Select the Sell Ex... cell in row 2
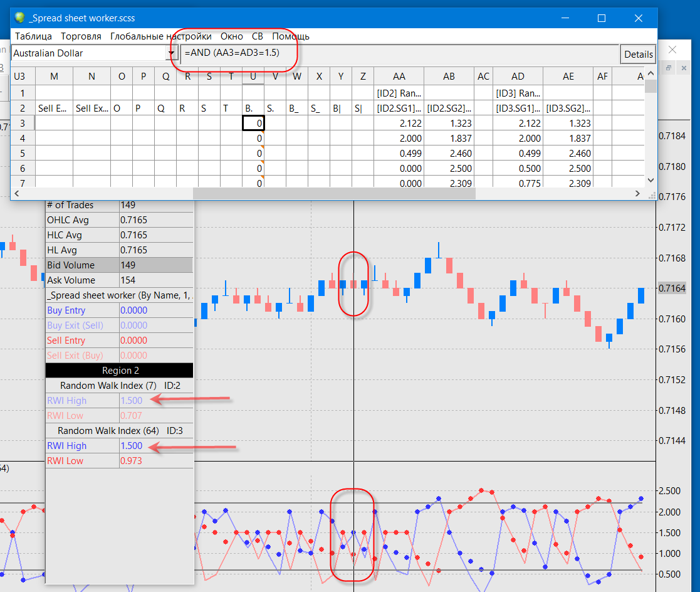Screen dimensions: 700x592 point(91,108)
